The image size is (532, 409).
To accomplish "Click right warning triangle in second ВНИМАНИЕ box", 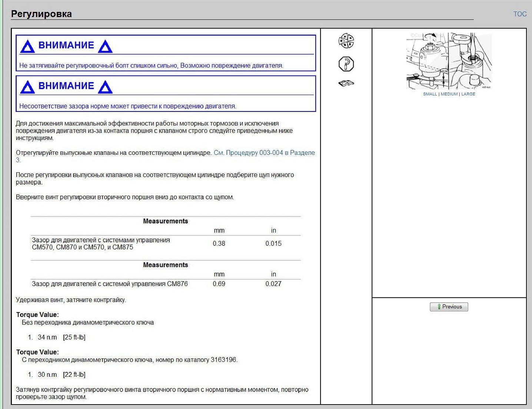I will [x=105, y=87].
